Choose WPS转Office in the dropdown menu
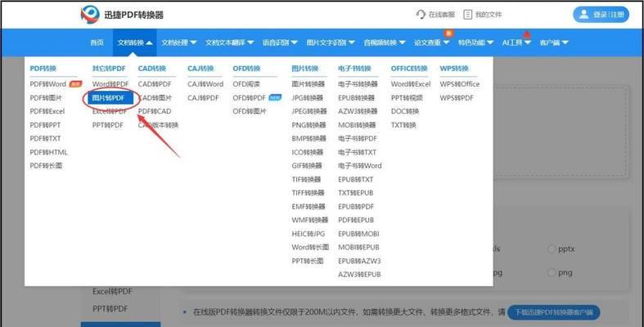The image size is (644, 327). tap(460, 84)
